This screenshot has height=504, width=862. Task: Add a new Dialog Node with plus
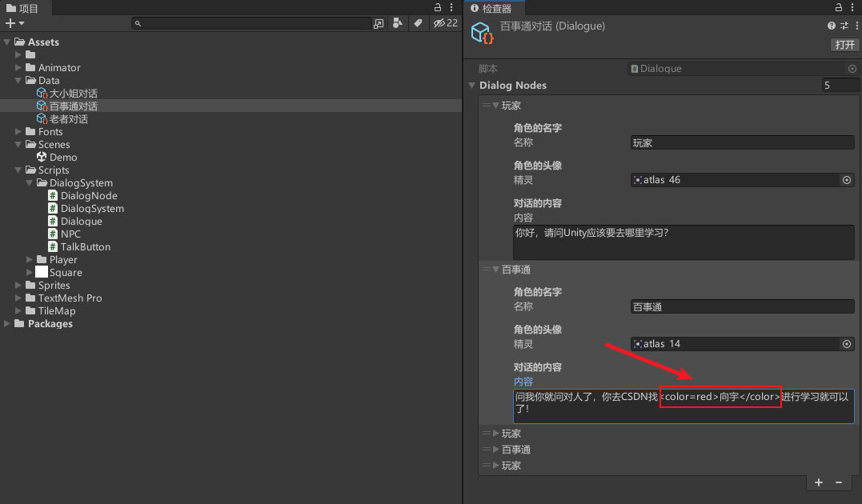point(819,482)
